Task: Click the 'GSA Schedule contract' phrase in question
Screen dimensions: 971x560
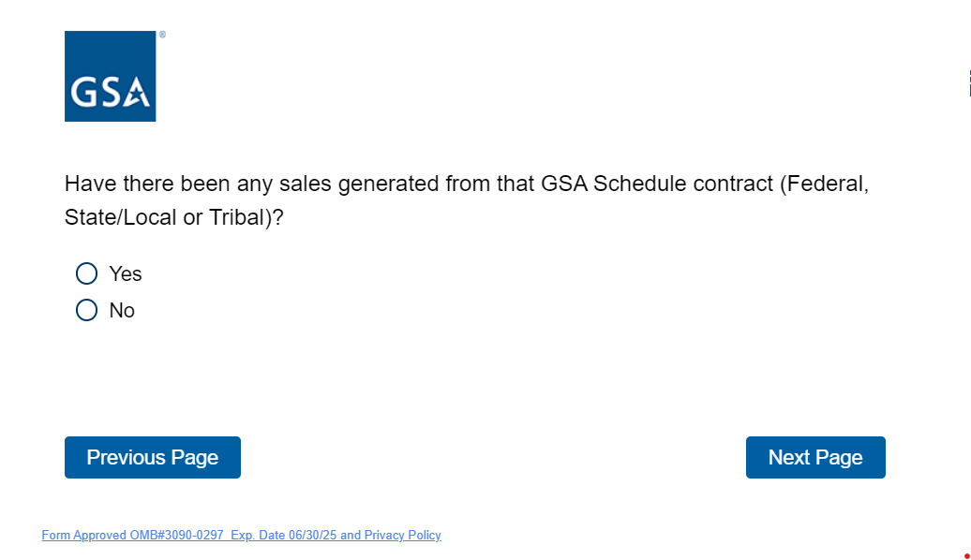Action: (x=657, y=184)
